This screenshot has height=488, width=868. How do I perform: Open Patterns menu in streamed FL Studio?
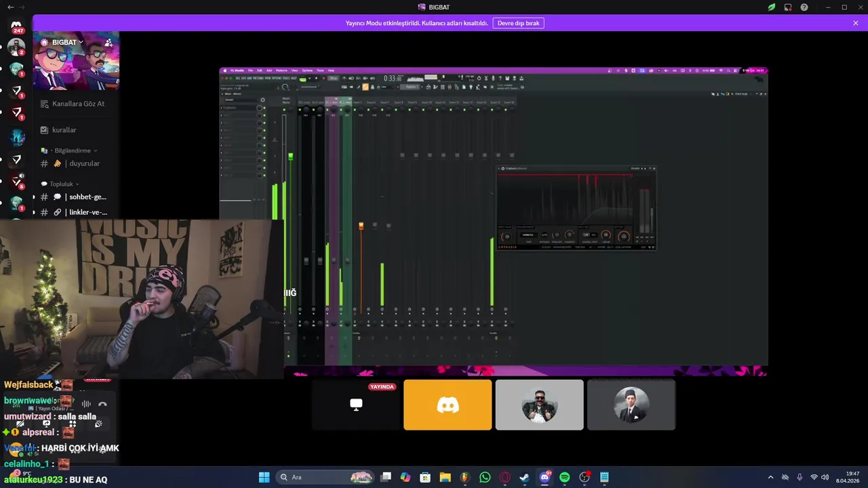281,70
